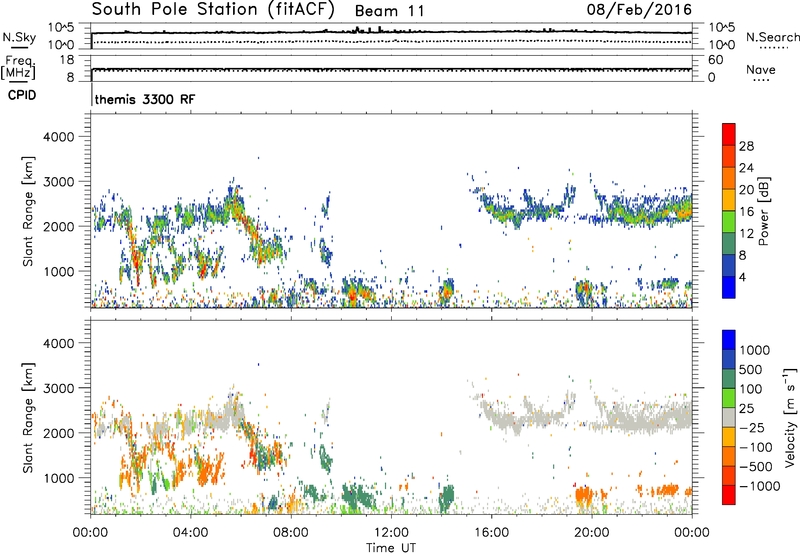Pick the red bottom segment of Velocity colorbar
This screenshot has height=554, width=800.
(x=729, y=495)
